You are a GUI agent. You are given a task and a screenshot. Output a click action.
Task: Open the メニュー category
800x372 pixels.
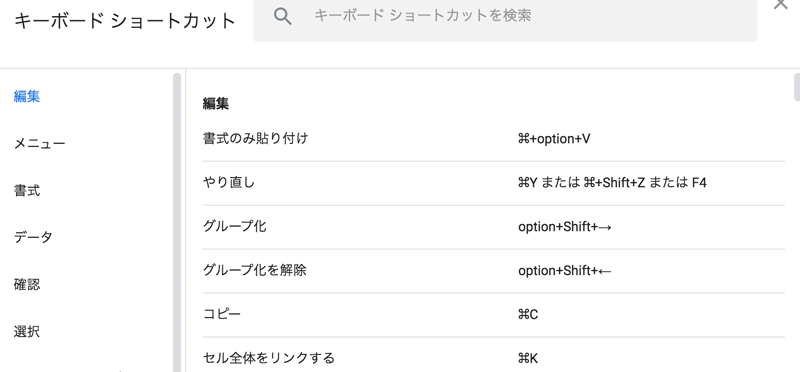[39, 143]
